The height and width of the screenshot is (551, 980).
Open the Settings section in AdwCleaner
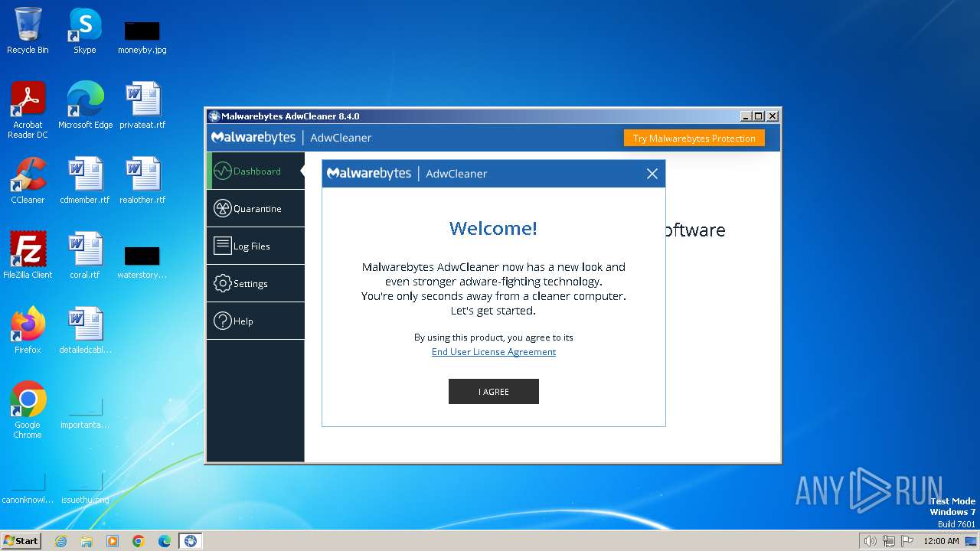(256, 284)
